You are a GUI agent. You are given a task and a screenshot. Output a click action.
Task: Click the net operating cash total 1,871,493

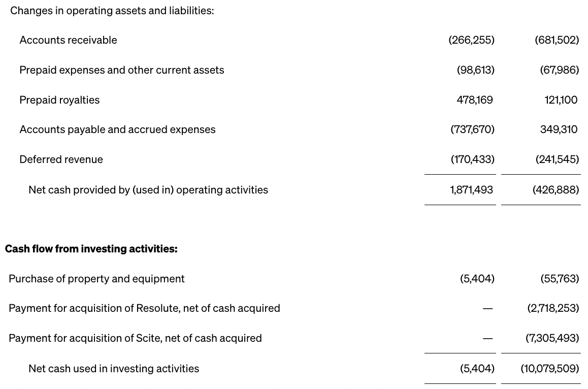tap(471, 190)
